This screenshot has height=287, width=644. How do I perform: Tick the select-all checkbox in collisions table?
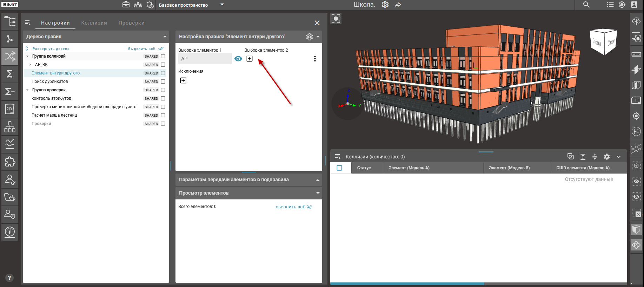coord(339,168)
